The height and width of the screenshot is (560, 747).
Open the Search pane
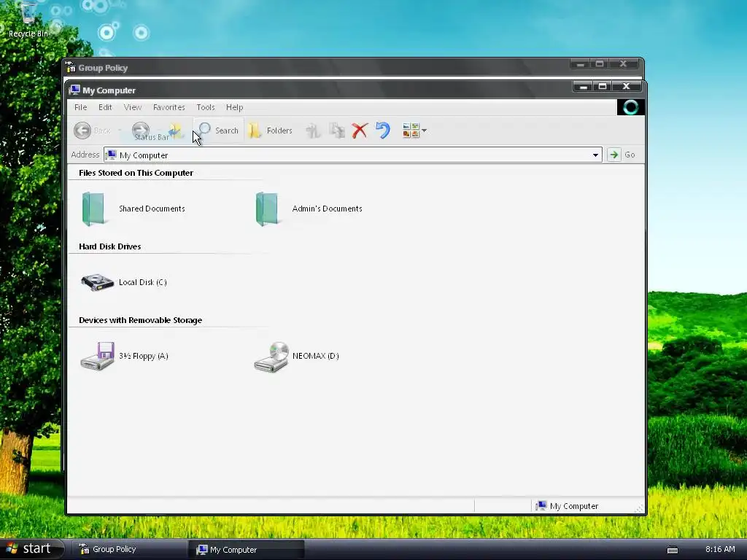point(219,130)
